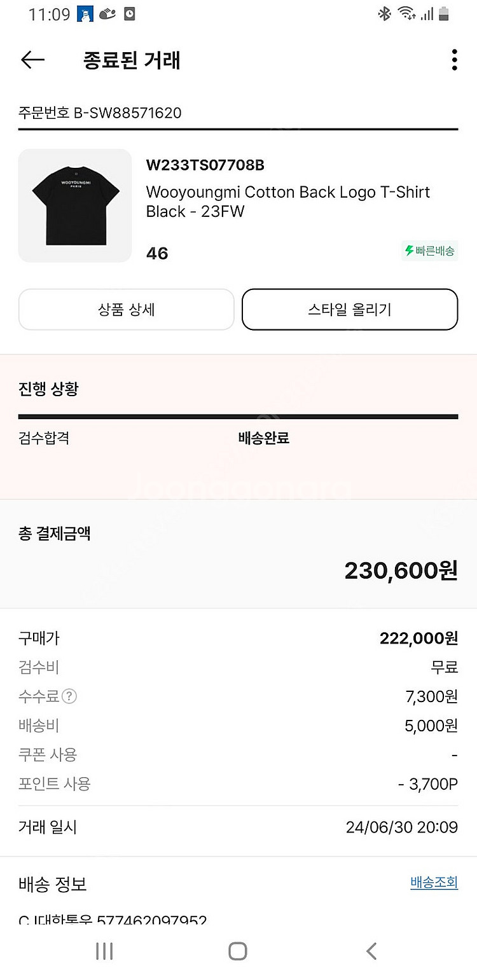Tap the black T-shirt product thumbnail
This screenshot has width=477, height=980.
click(75, 205)
